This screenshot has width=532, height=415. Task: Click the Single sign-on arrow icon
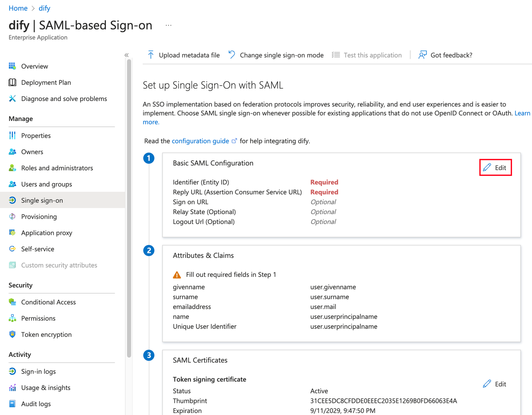tap(12, 200)
